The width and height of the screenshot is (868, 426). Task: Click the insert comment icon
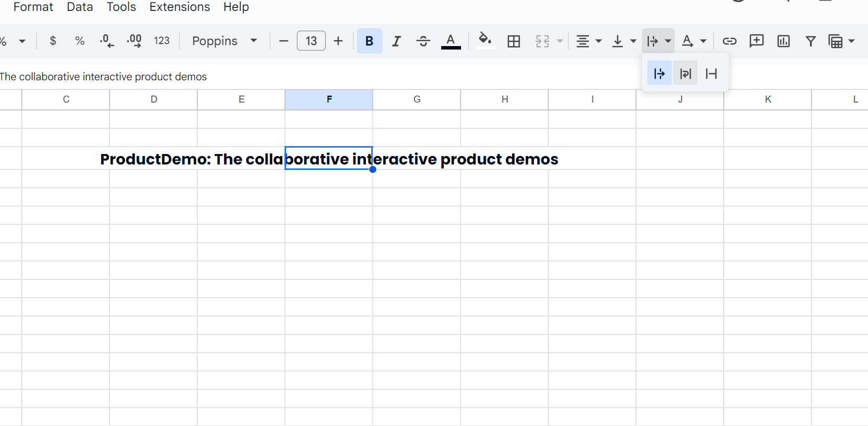coord(756,41)
